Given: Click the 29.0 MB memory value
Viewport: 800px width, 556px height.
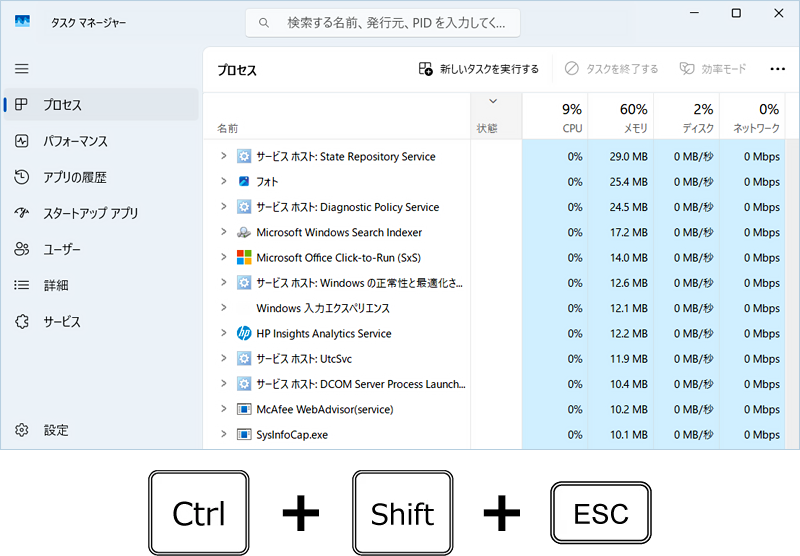Looking at the screenshot, I should pos(628,157).
